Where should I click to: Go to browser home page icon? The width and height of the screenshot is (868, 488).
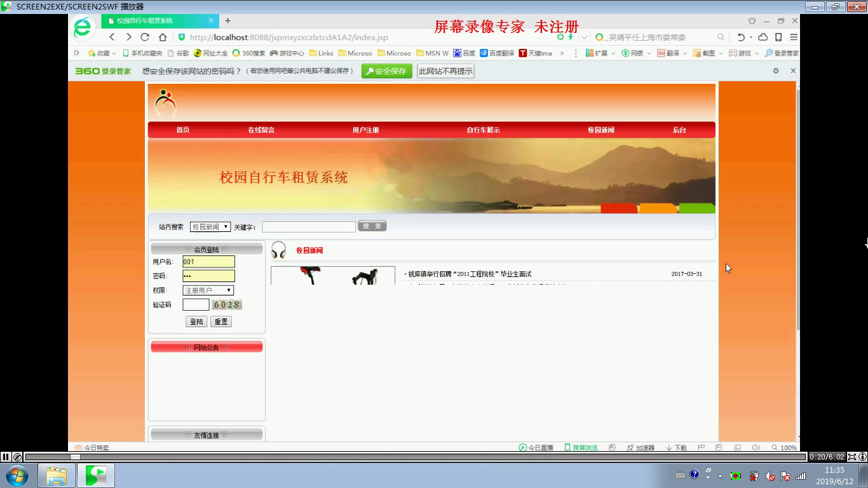click(163, 37)
